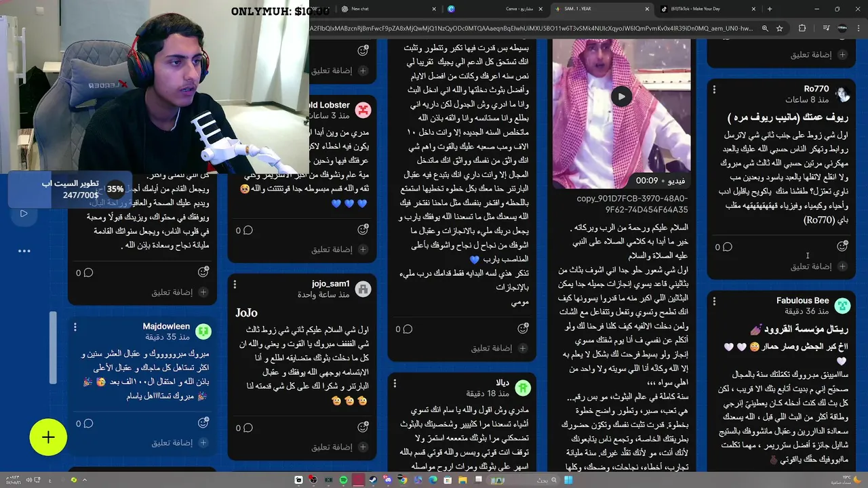Click إضافة تعليق under Gold Lobster's post

[x=332, y=249]
